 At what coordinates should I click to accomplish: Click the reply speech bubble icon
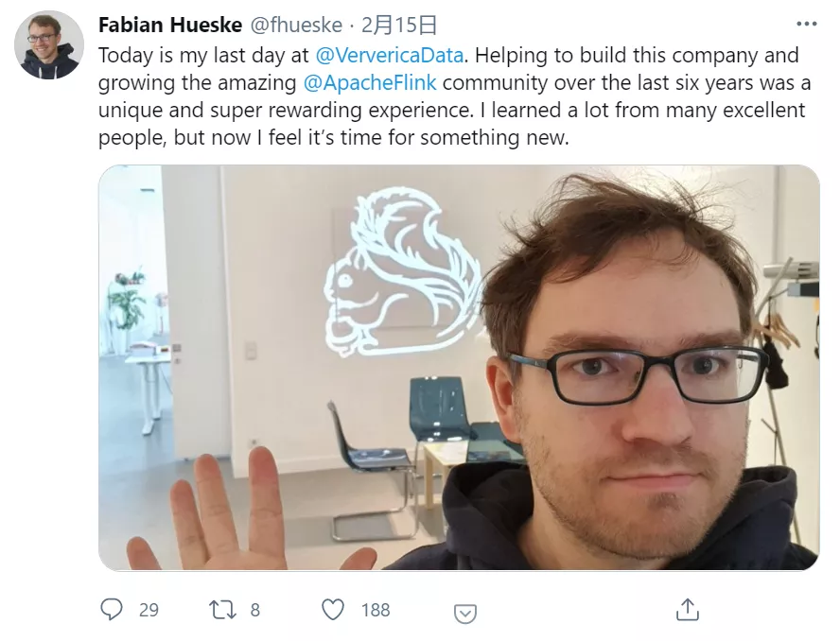pyautogui.click(x=112, y=610)
